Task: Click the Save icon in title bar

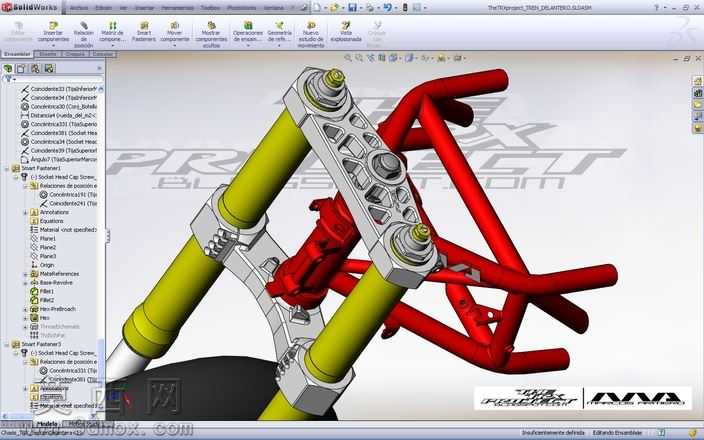Action: 352,7
